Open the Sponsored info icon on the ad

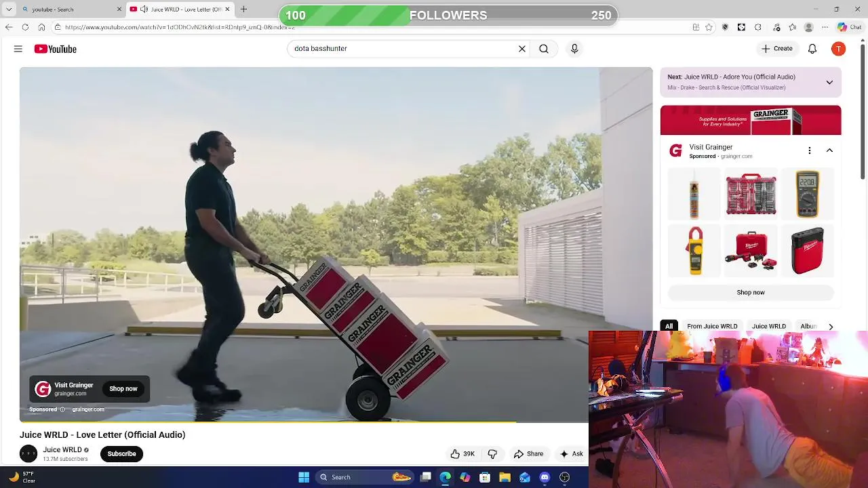click(62, 409)
